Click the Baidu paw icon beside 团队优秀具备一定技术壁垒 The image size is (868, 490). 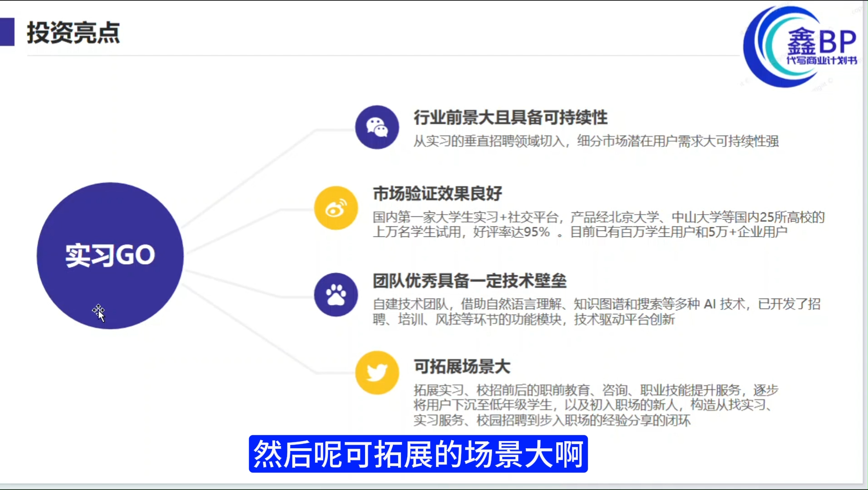(336, 294)
